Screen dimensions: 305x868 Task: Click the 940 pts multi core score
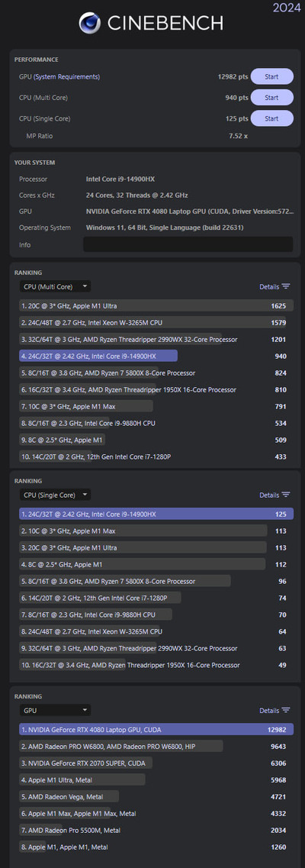pyautogui.click(x=236, y=98)
